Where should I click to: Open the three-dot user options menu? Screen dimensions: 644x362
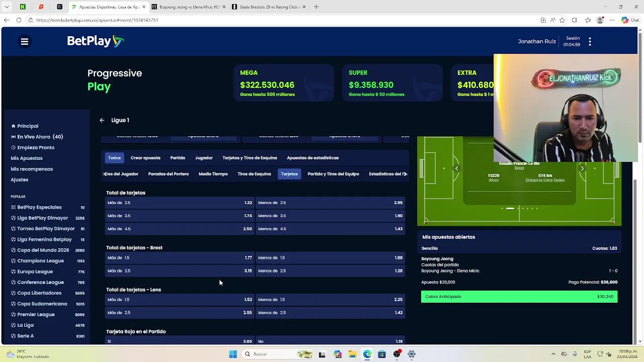590,42
